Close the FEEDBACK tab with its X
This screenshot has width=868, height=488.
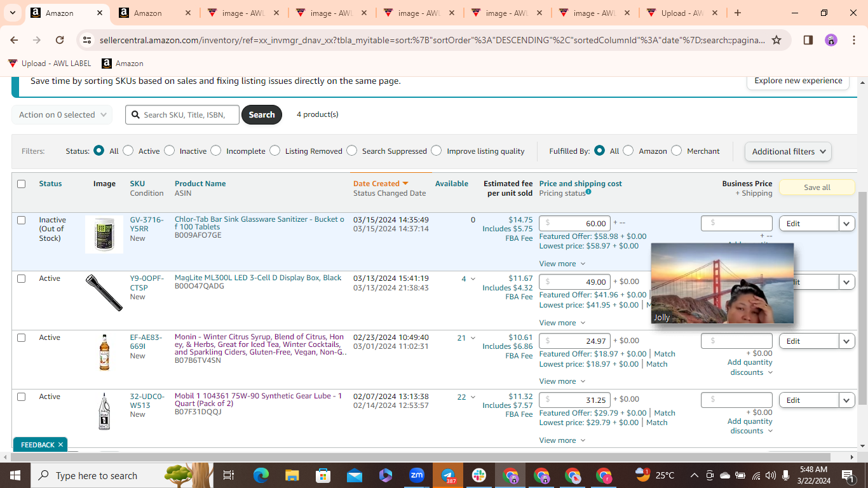[60, 445]
